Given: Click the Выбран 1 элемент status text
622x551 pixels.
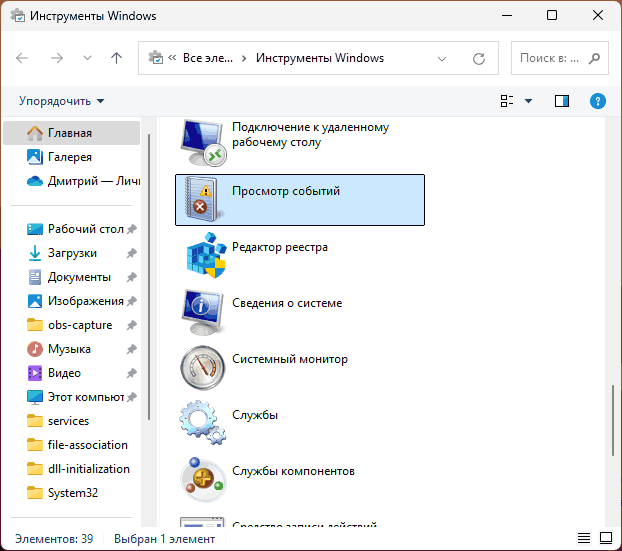Looking at the screenshot, I should [164, 539].
